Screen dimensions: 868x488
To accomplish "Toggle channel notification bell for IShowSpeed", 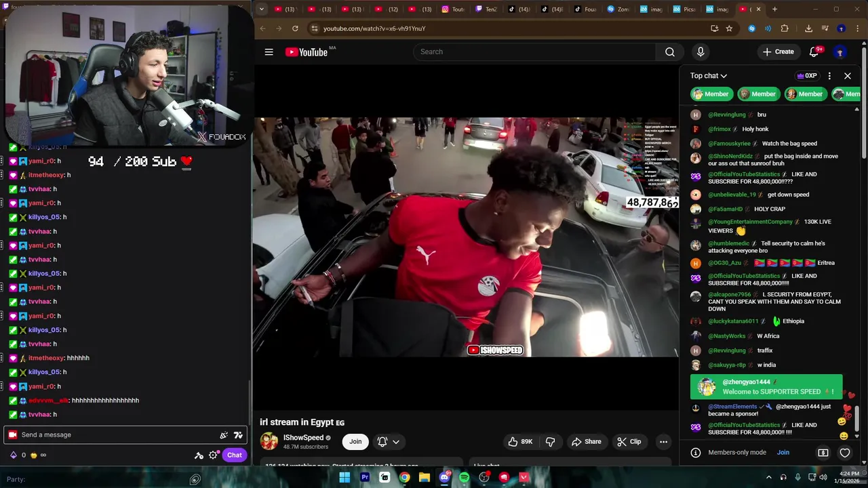I will coord(382,442).
